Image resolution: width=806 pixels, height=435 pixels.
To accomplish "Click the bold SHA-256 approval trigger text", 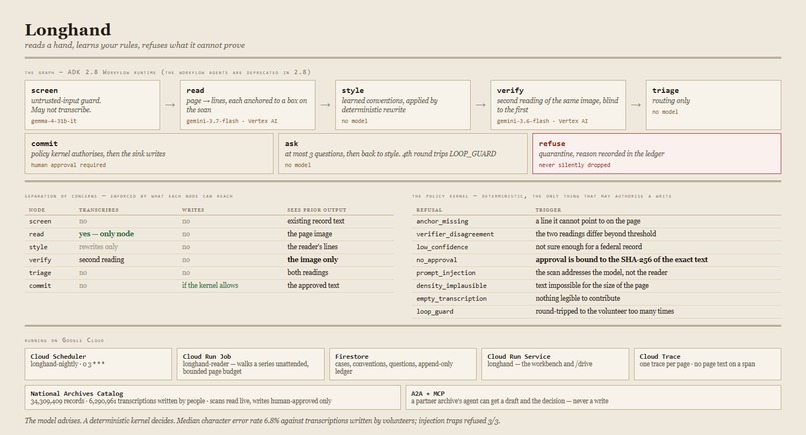I will tap(621, 260).
